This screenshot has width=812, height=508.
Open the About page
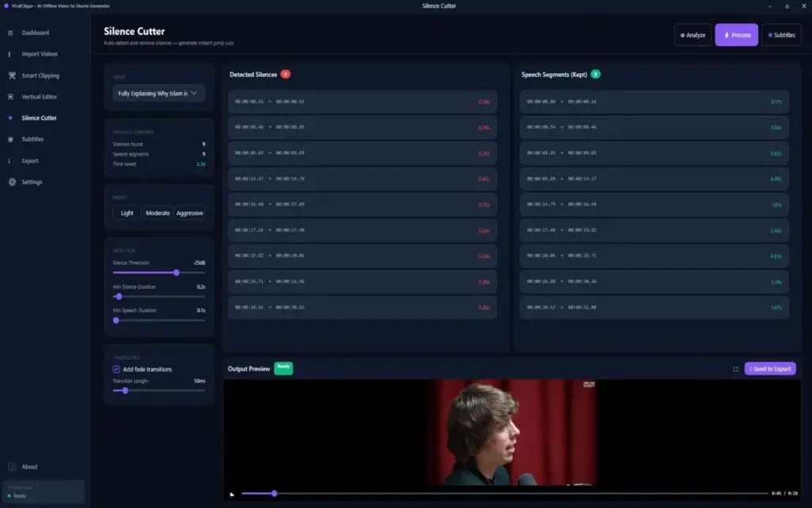point(29,467)
